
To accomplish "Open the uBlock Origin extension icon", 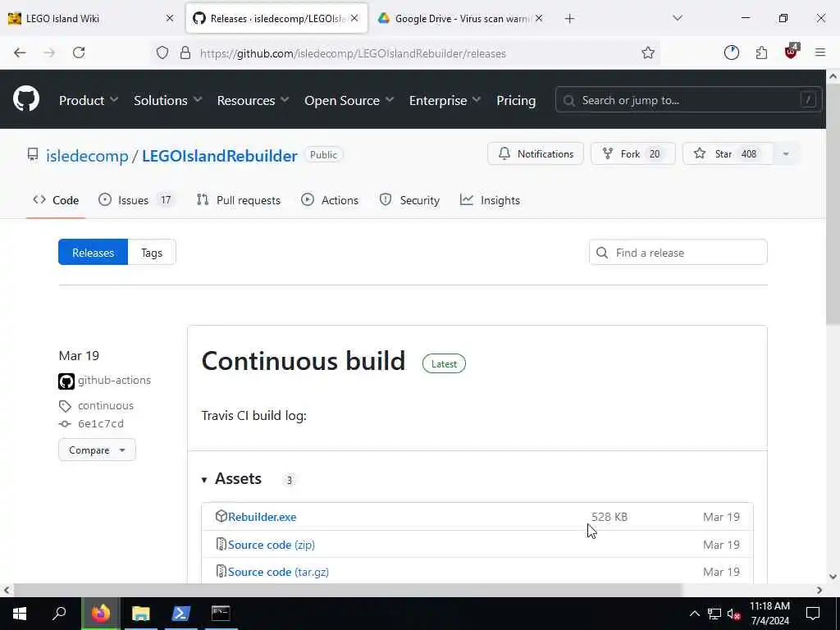I will click(791, 52).
